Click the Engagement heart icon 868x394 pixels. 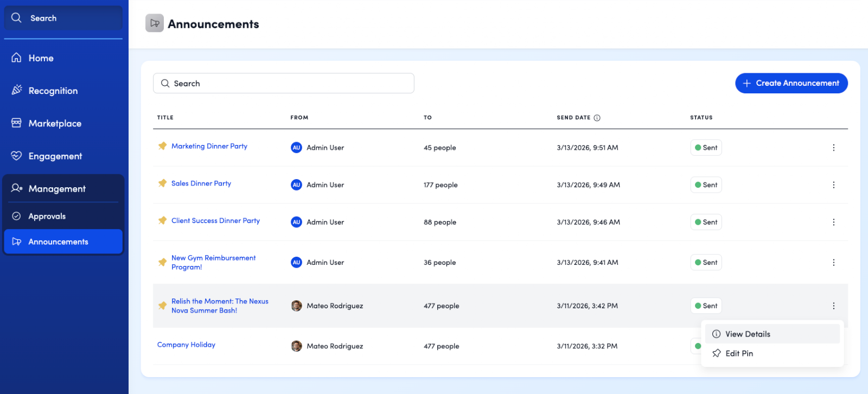click(x=17, y=156)
